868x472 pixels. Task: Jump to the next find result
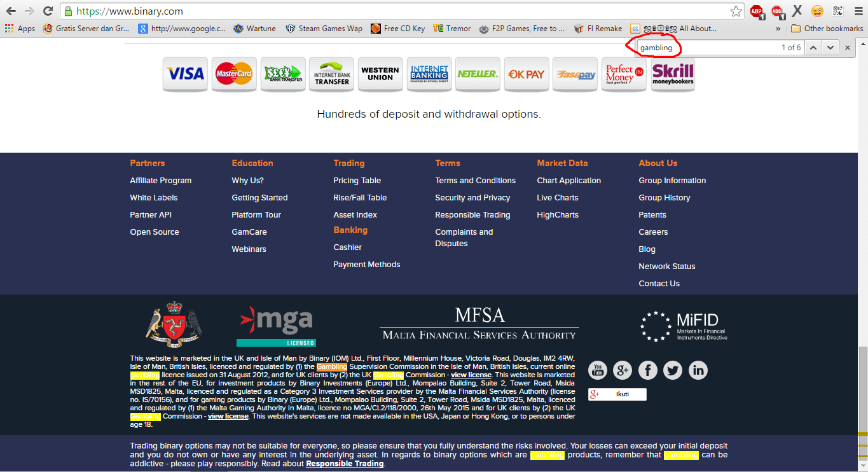(829, 48)
